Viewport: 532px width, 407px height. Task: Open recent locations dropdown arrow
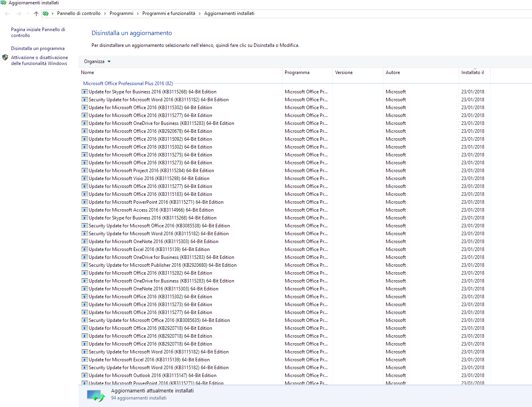point(28,13)
